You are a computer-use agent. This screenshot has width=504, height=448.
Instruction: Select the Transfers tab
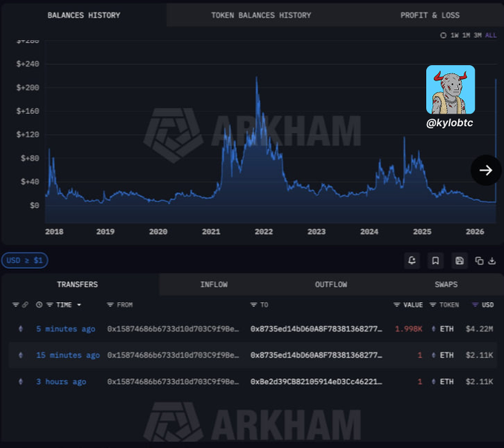coord(77,284)
